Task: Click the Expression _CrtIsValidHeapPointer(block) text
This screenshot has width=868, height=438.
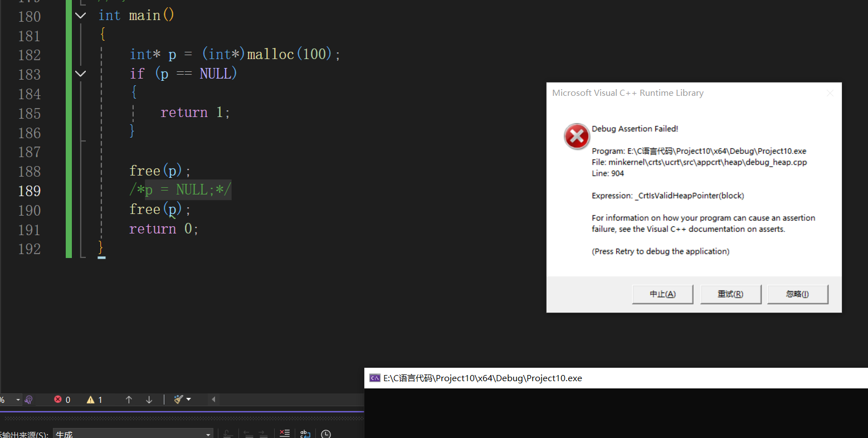Action: 668,196
